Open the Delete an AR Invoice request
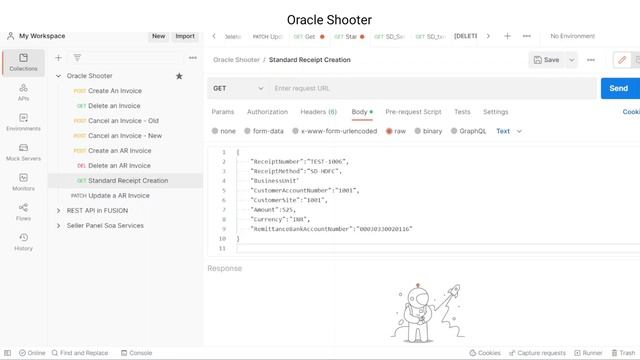Viewport: 640px width, 360px height. tap(119, 166)
